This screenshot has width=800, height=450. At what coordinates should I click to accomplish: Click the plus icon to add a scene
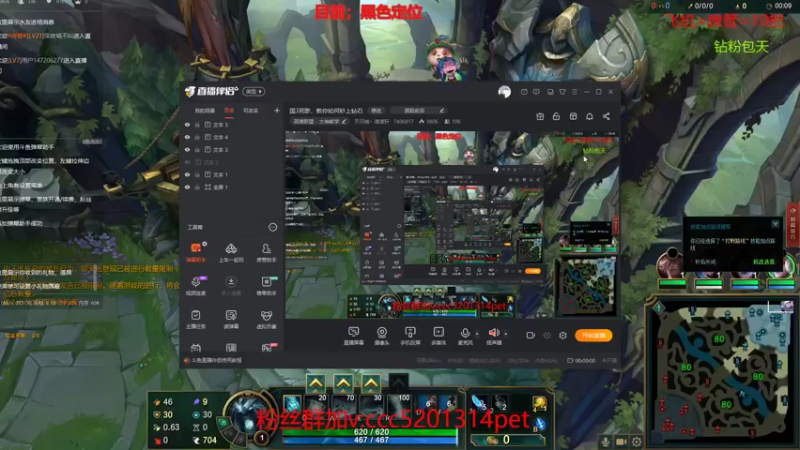pyautogui.click(x=277, y=110)
